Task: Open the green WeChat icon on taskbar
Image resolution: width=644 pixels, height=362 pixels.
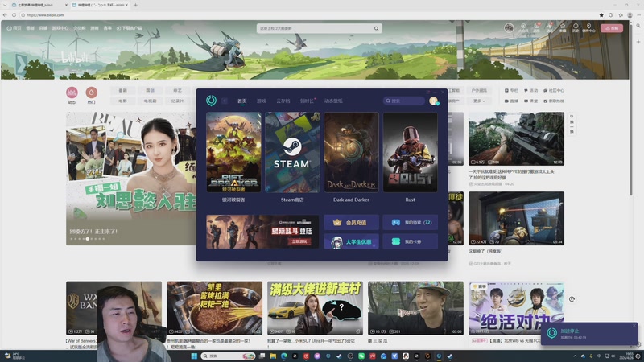Action: 361,356
